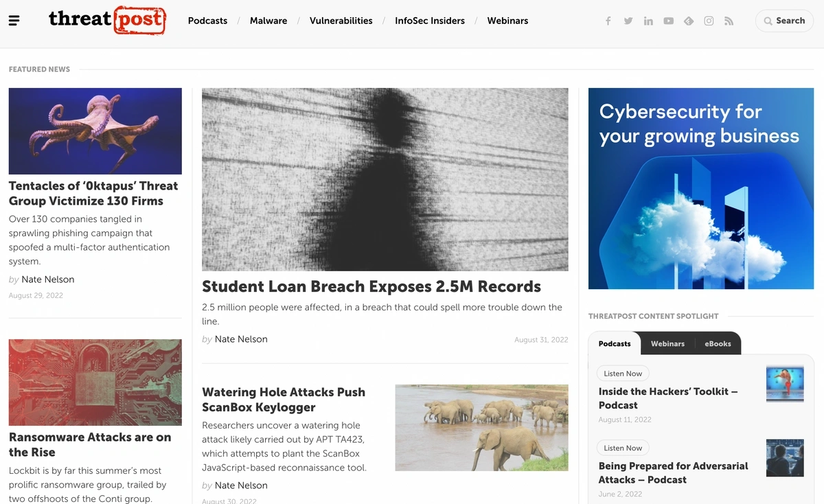The height and width of the screenshot is (504, 824).
Task: Read 'Watering Hole Attacks Push ScanBox Keylogger'
Action: click(x=284, y=400)
